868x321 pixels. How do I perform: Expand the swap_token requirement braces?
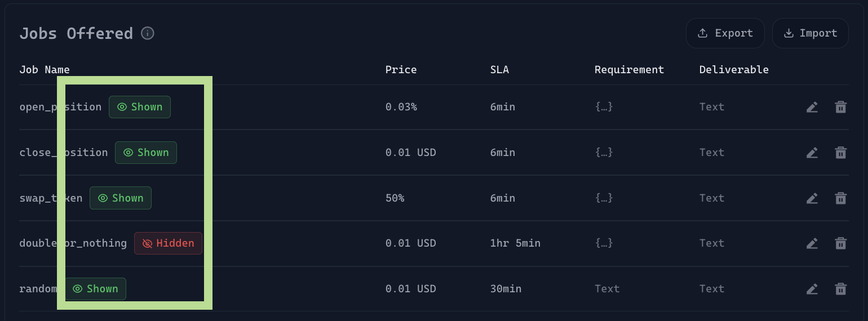(x=604, y=198)
